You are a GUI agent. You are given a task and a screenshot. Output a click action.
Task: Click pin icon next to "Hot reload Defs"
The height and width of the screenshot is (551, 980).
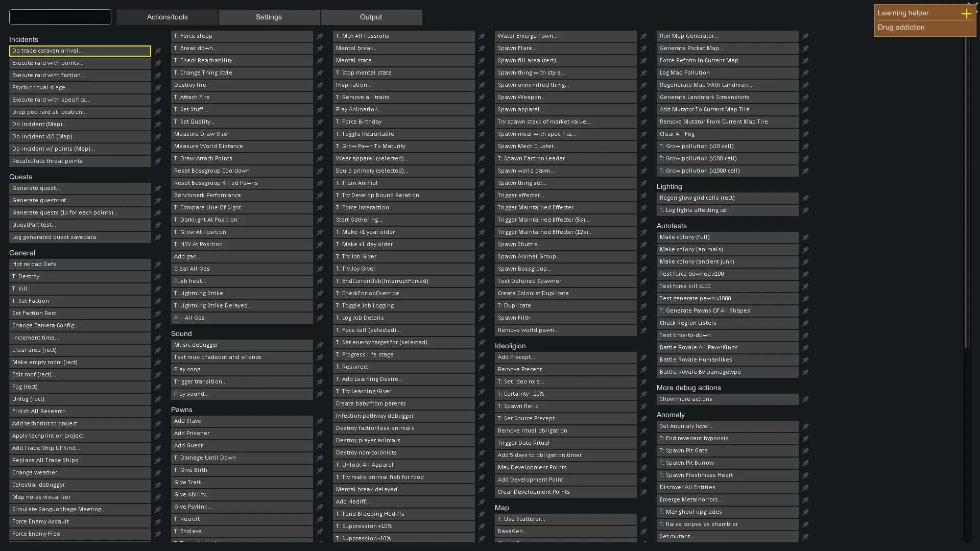point(158,265)
